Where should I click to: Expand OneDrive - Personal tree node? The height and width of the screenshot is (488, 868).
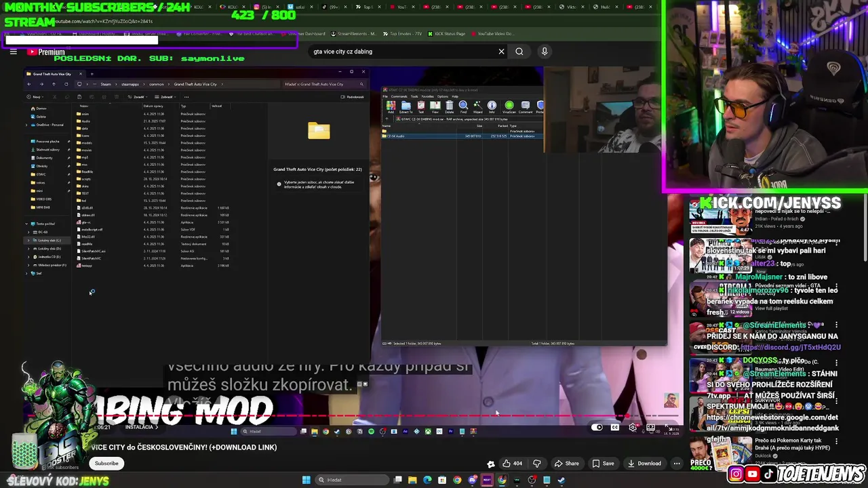point(27,125)
